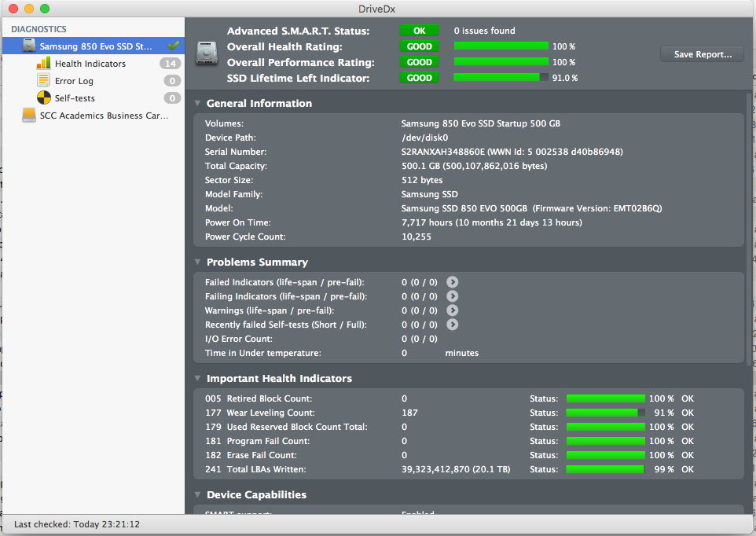
Task: Click the DriveDx window title
Action: (377, 9)
